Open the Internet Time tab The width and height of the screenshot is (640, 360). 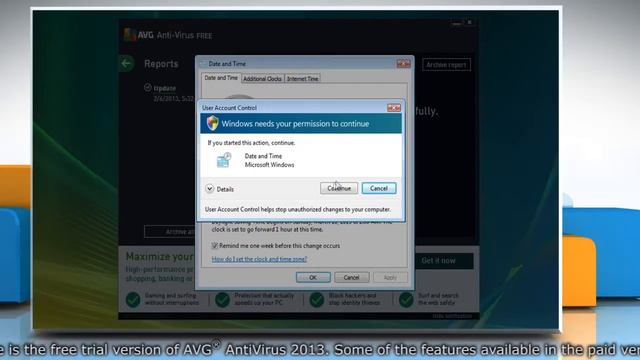pos(302,79)
